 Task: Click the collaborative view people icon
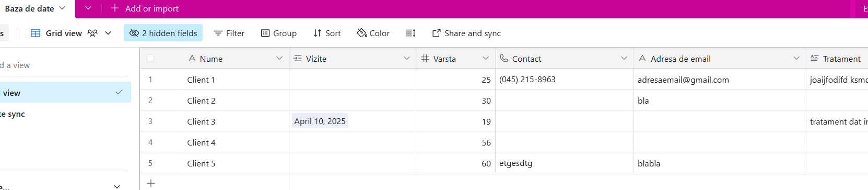point(92,33)
